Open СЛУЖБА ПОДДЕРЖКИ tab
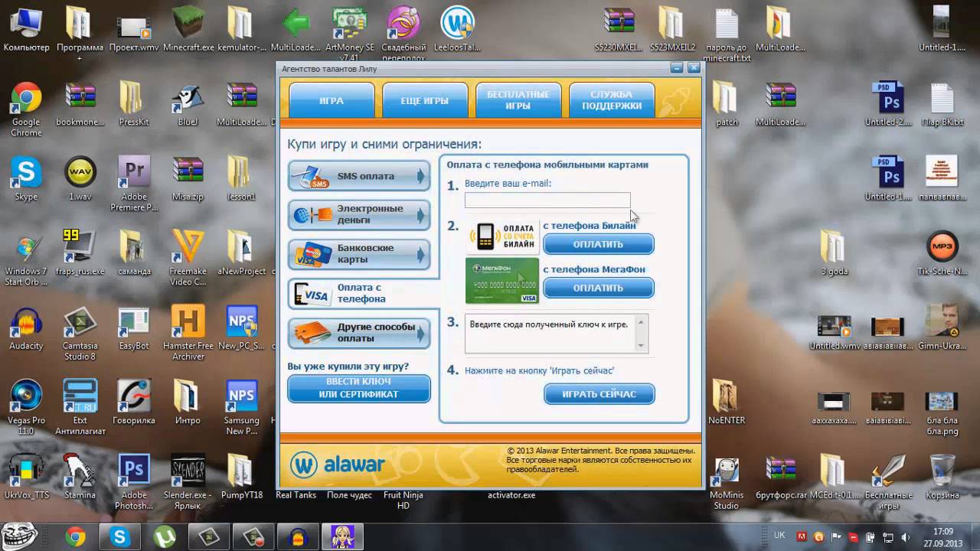The image size is (980, 551). [612, 101]
